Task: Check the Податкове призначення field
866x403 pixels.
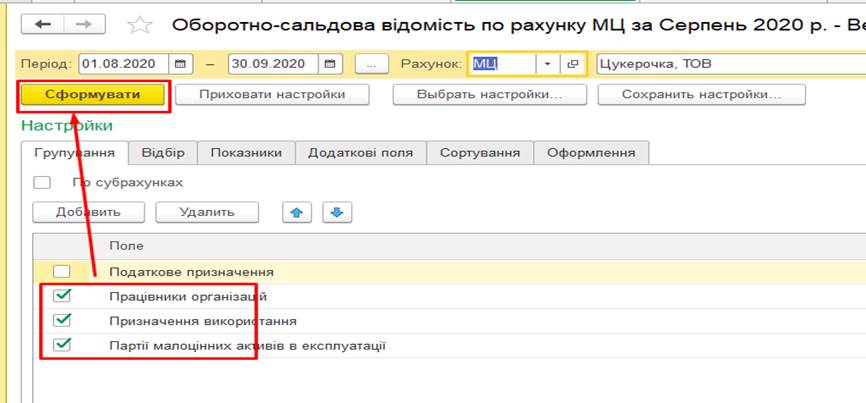Action: pyautogui.click(x=62, y=271)
